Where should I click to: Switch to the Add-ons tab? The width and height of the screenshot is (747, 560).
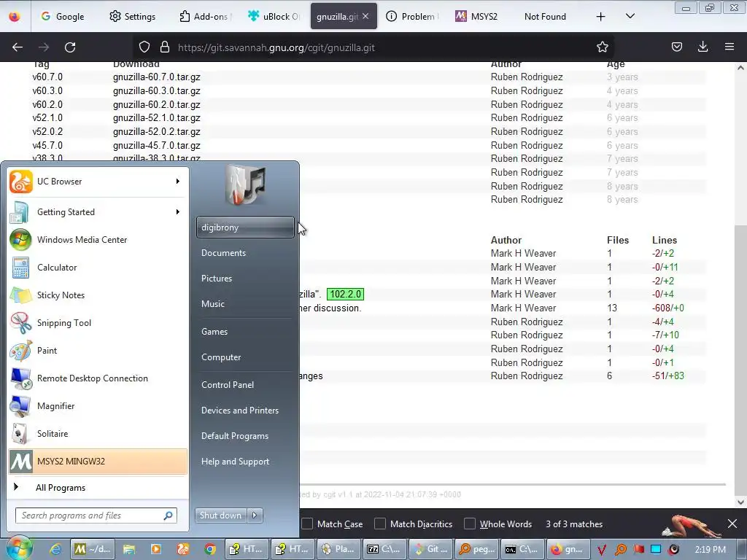[x=205, y=17]
